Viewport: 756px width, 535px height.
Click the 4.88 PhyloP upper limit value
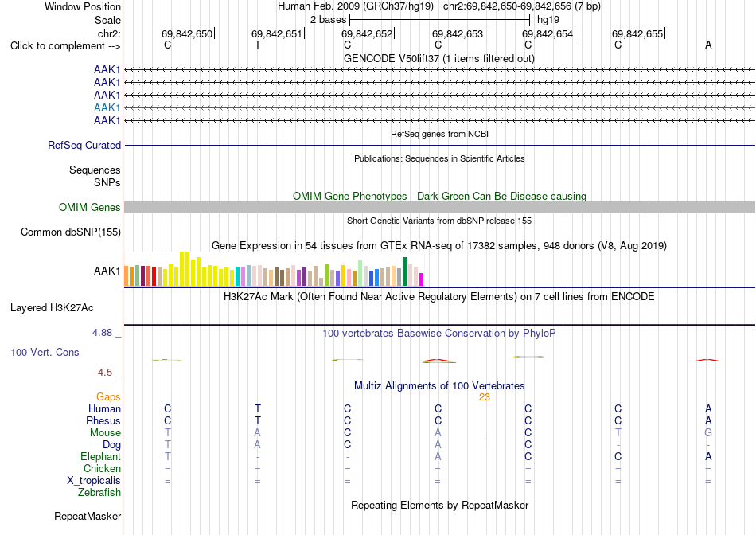tap(102, 333)
